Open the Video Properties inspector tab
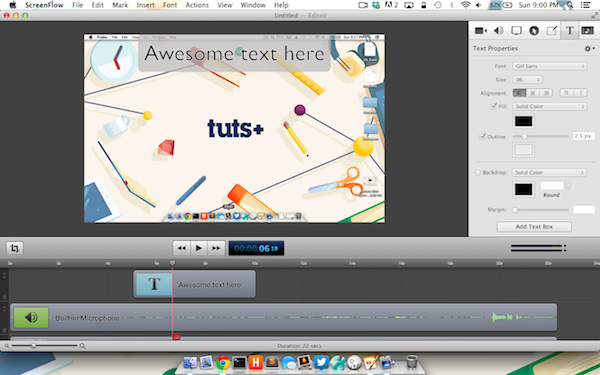The height and width of the screenshot is (375, 600). [481, 31]
